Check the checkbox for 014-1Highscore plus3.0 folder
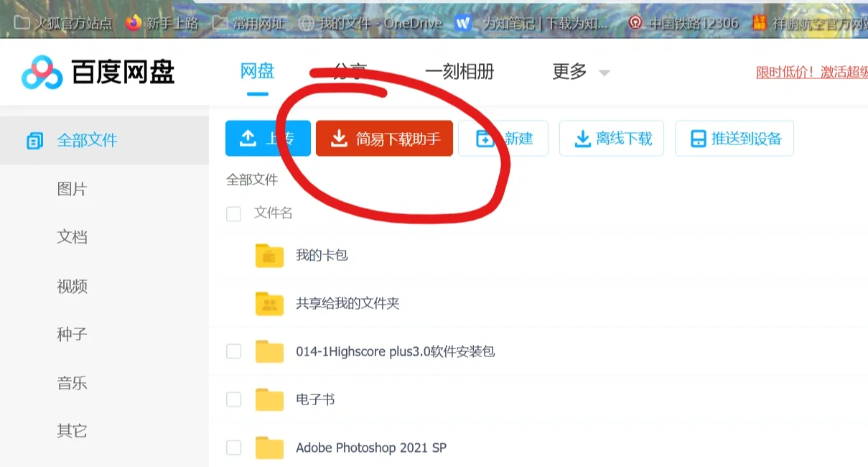 coord(233,351)
